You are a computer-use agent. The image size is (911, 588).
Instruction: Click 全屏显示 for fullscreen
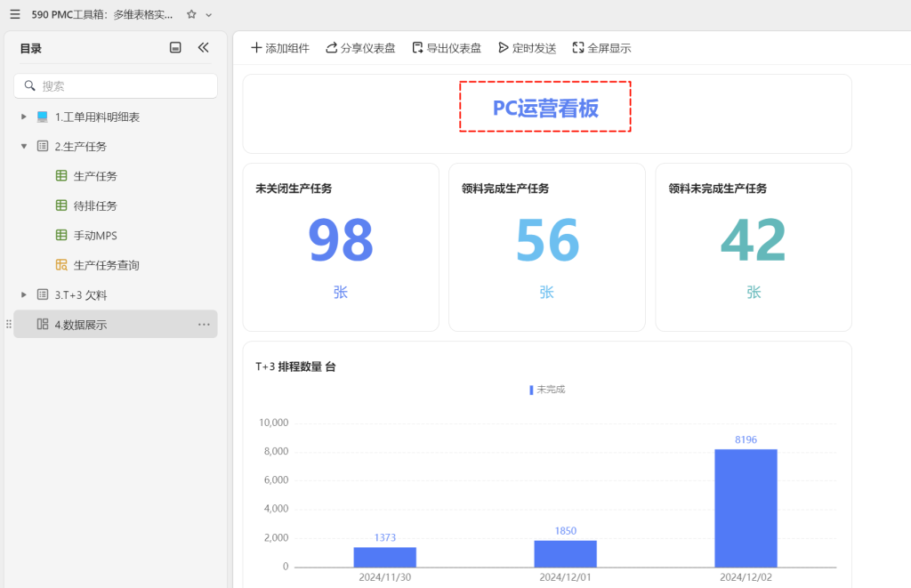tap(602, 48)
